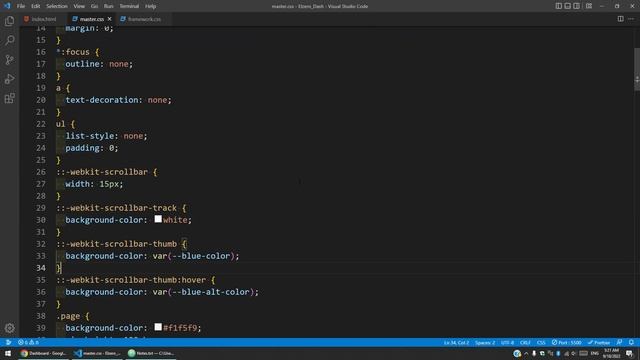Open Windows Action Center notifications

630,353
